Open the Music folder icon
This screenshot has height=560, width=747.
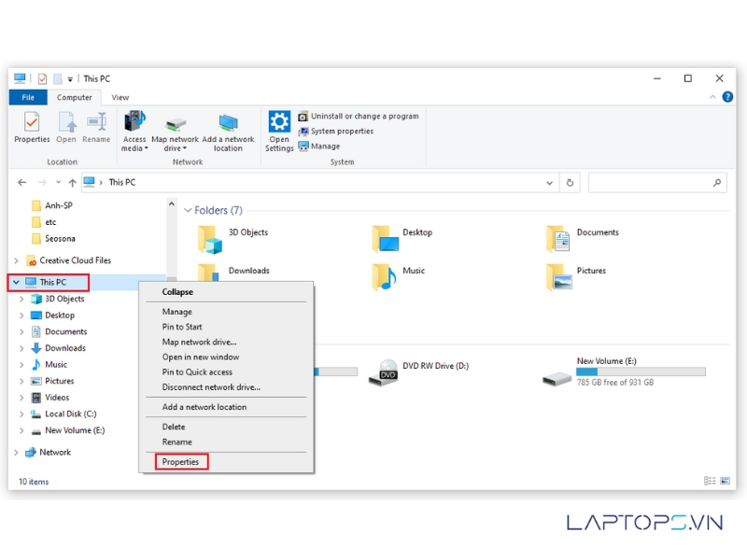click(x=383, y=277)
